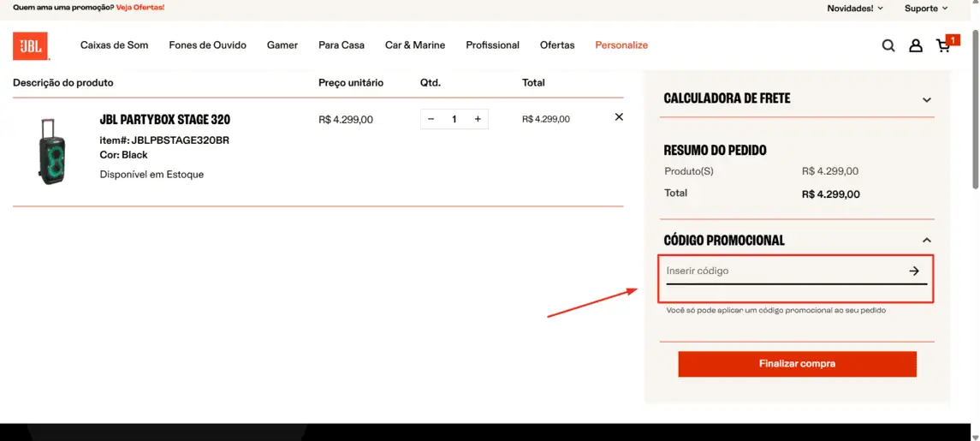
Task: Open Caixas de Som menu
Action: (x=115, y=45)
